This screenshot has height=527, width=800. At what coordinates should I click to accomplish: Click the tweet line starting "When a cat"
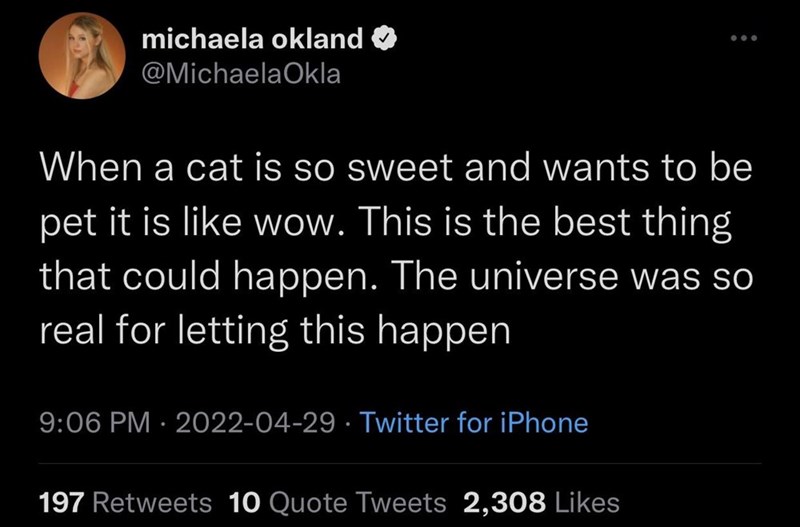tap(393, 170)
